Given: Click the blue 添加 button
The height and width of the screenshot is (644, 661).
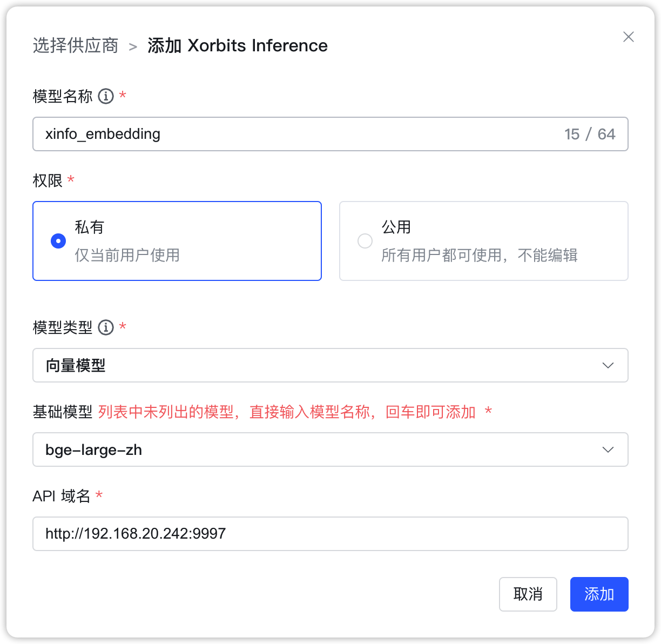Looking at the screenshot, I should (x=599, y=594).
